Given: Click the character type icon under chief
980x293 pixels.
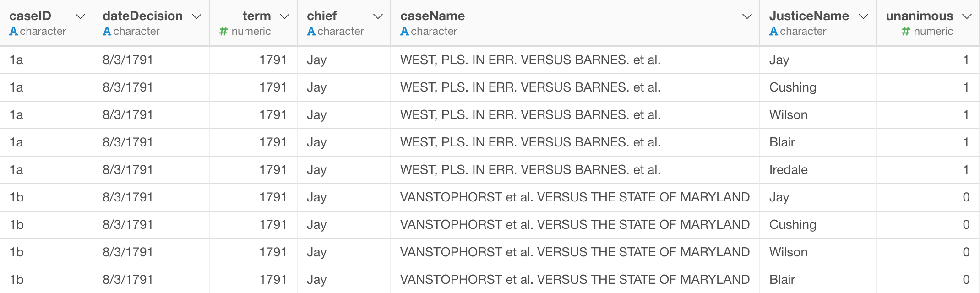Looking at the screenshot, I should (311, 31).
